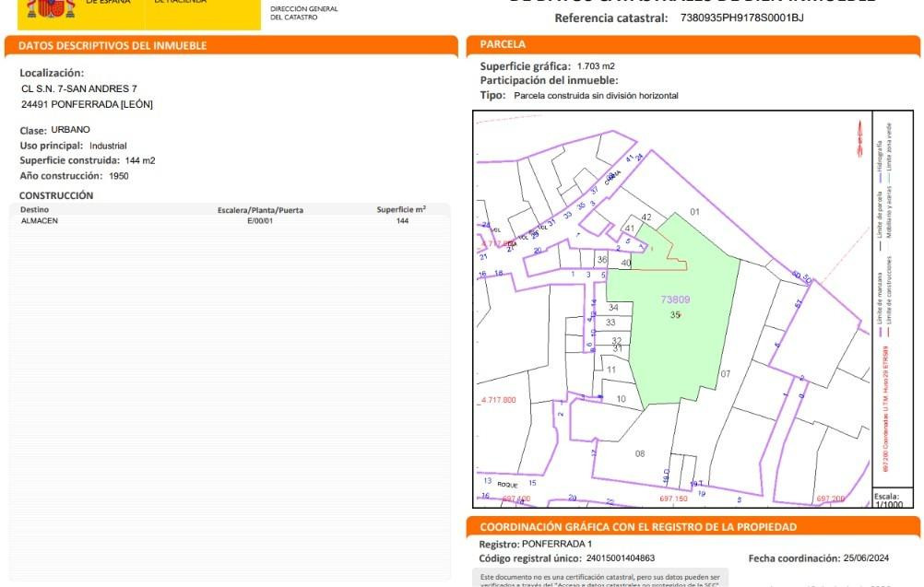Screen dimensions: 924x587
Task: Click the COORDINACIÓN GRÁFICA CON EL REGISTRO header
Action: pos(638,527)
